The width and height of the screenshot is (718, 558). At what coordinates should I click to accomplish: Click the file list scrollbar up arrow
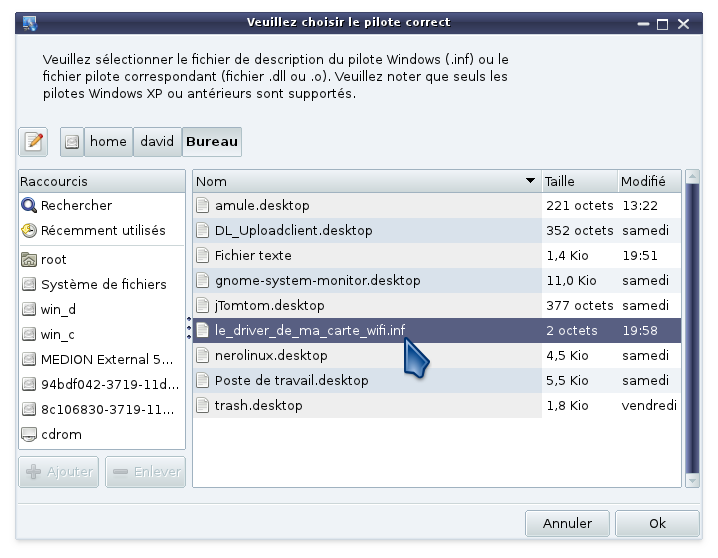click(x=692, y=176)
